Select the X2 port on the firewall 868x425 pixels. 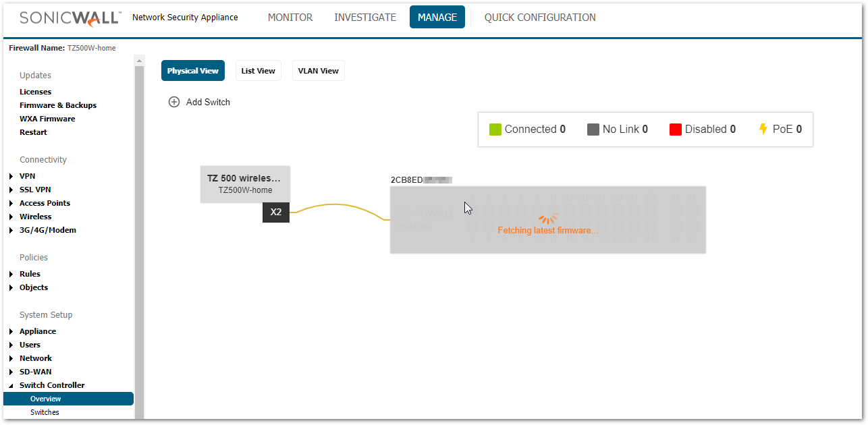(x=276, y=212)
